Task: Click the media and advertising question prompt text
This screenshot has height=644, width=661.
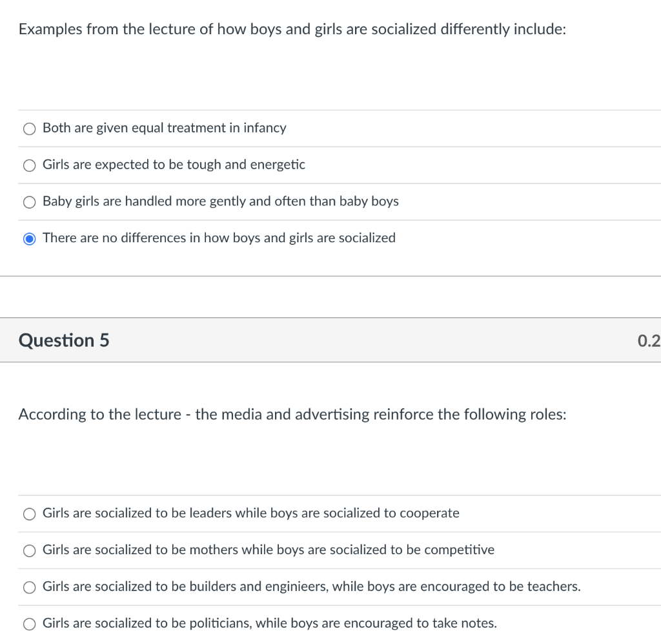Action: (x=292, y=415)
